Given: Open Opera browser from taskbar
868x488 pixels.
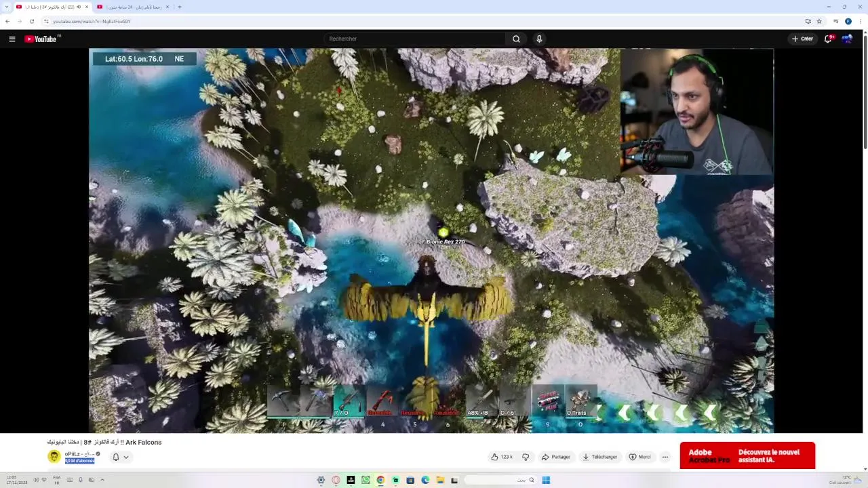Looking at the screenshot, I should [336, 480].
